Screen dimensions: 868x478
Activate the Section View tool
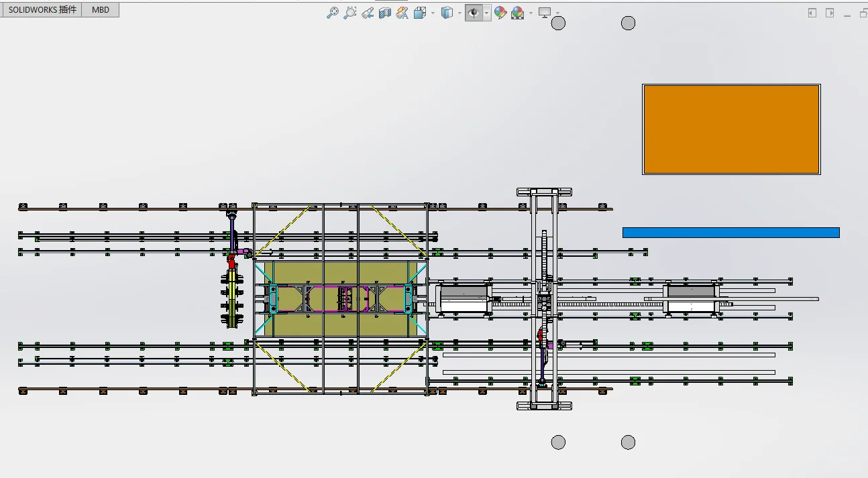384,13
